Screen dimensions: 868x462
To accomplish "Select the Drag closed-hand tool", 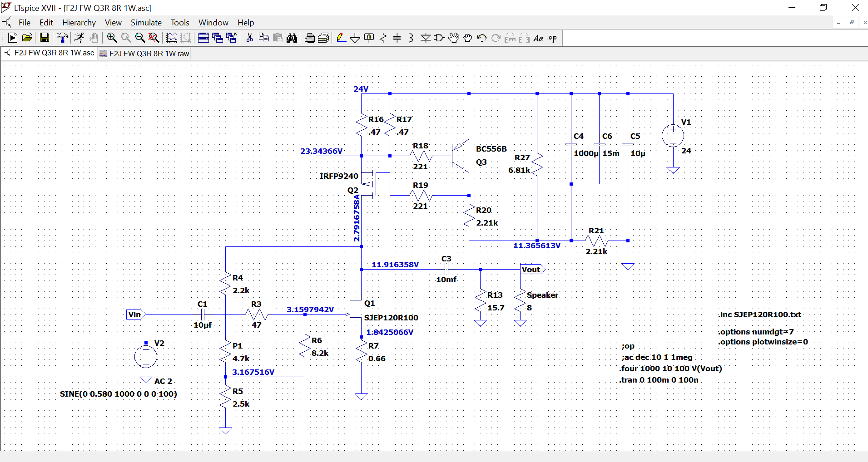I will pos(468,38).
